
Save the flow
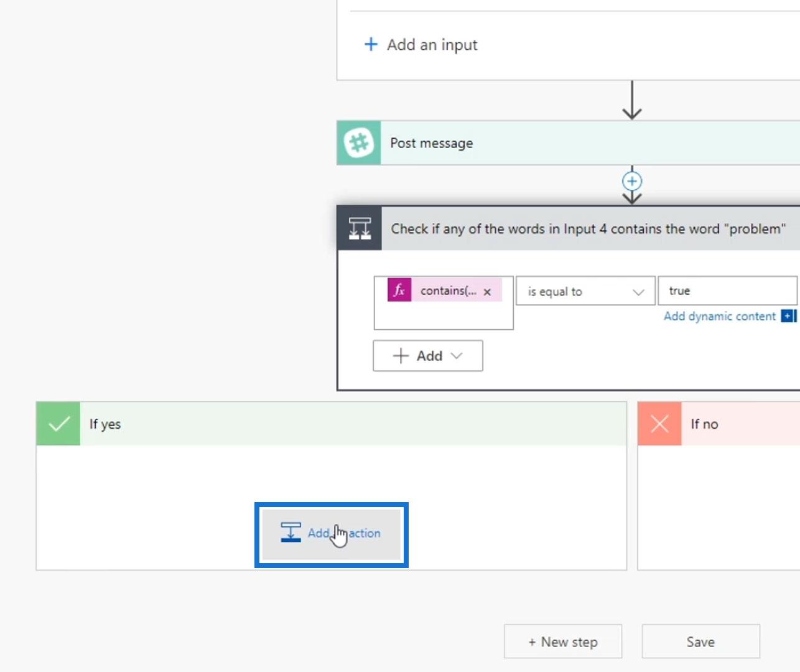point(700,642)
